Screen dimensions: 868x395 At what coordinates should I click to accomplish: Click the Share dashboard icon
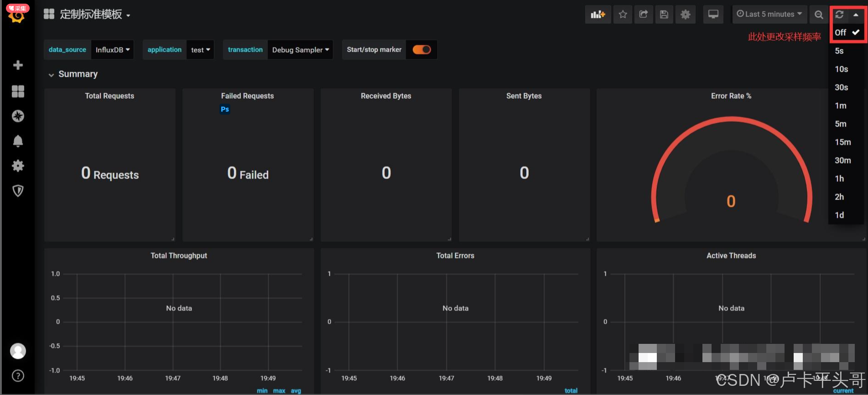[644, 15]
